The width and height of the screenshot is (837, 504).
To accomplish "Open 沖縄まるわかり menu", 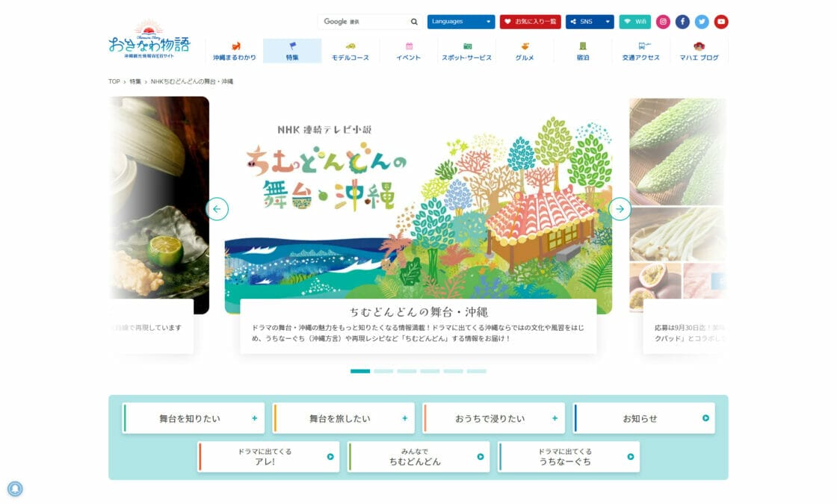I will pos(235,52).
